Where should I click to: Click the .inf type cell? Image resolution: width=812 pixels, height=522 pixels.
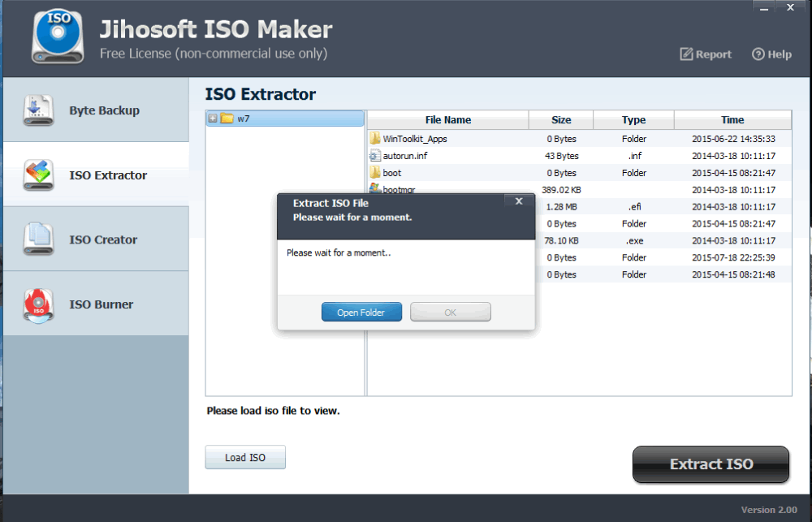[x=635, y=156]
